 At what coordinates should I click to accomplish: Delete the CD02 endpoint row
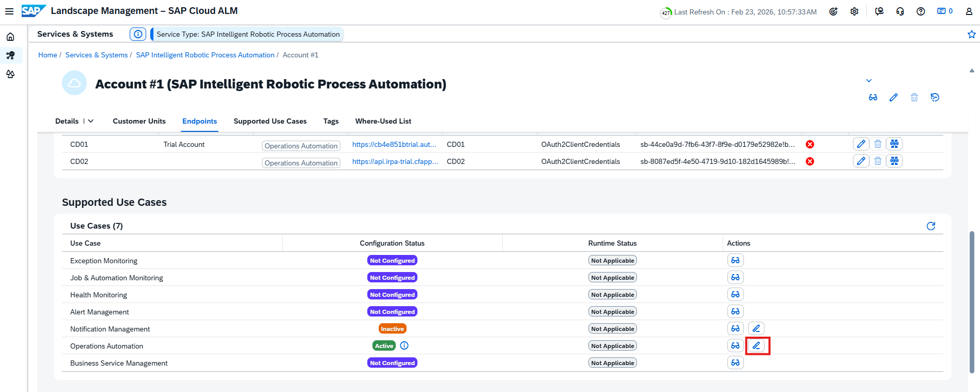[878, 161]
